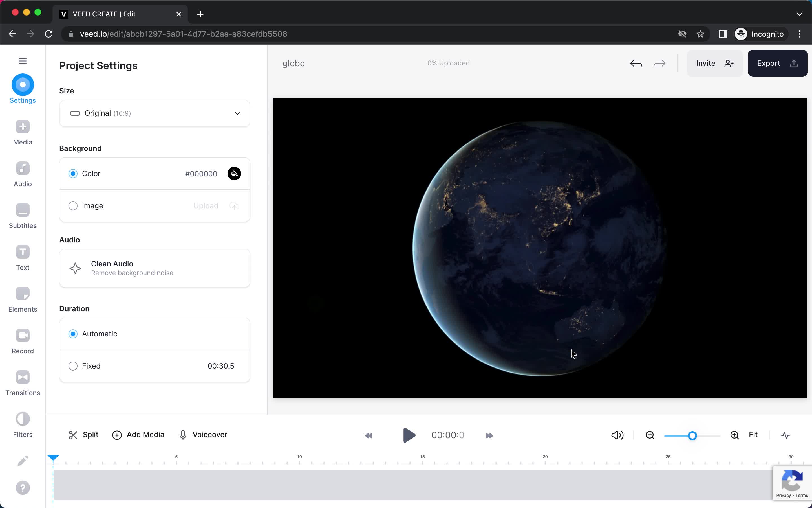812x508 pixels.
Task: Click the fixed duration 00:30.5 field
Action: tap(221, 366)
